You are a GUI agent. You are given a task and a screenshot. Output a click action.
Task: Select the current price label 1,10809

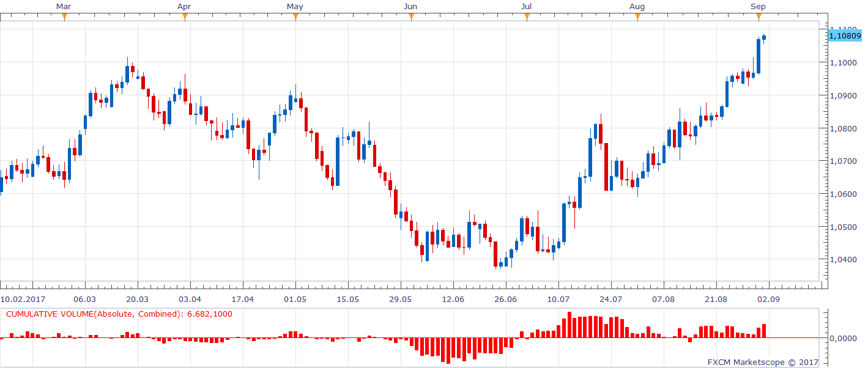click(x=844, y=36)
